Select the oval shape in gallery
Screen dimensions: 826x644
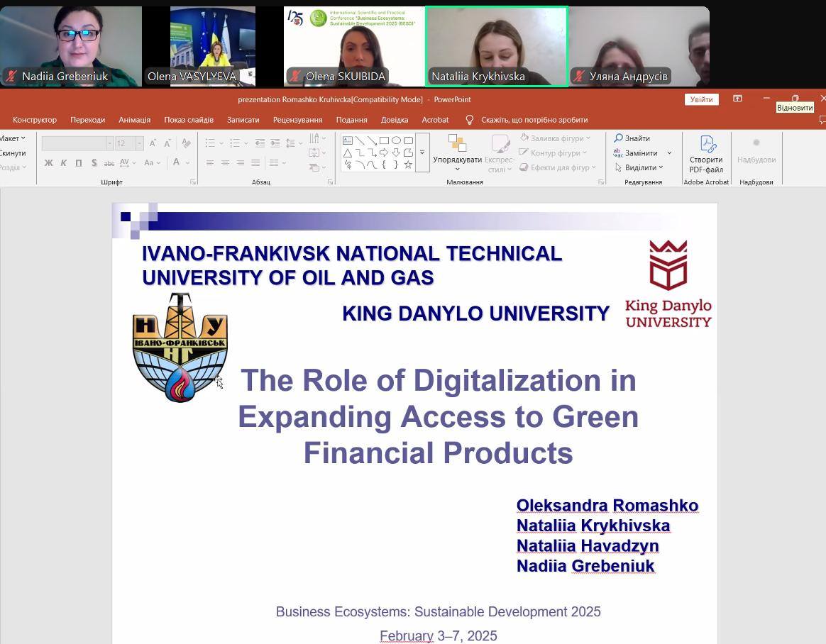click(396, 140)
